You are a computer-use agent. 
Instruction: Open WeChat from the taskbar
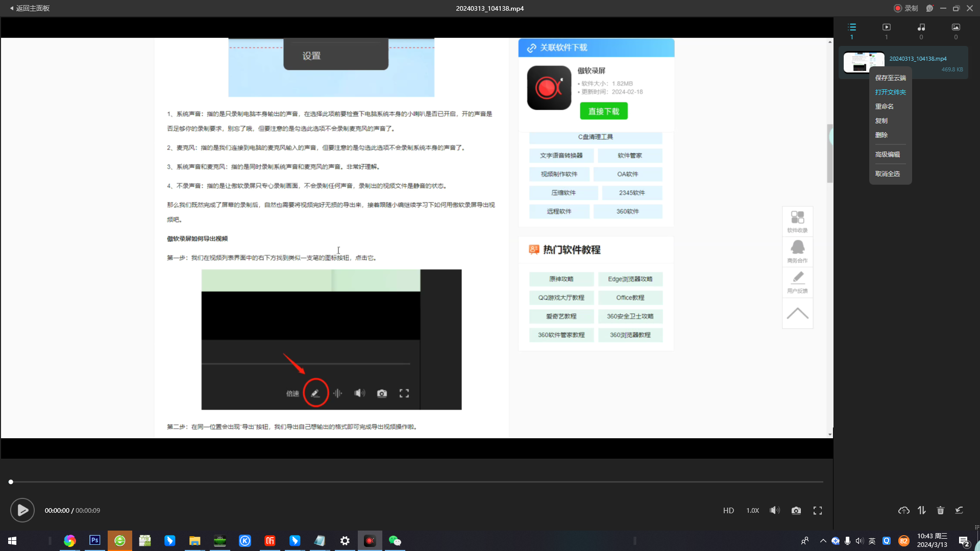click(395, 541)
